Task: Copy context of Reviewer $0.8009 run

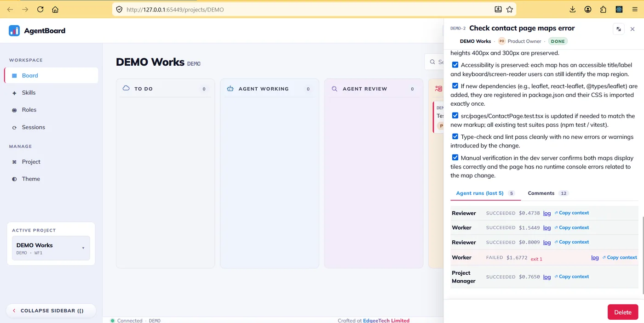Action: 572,242
